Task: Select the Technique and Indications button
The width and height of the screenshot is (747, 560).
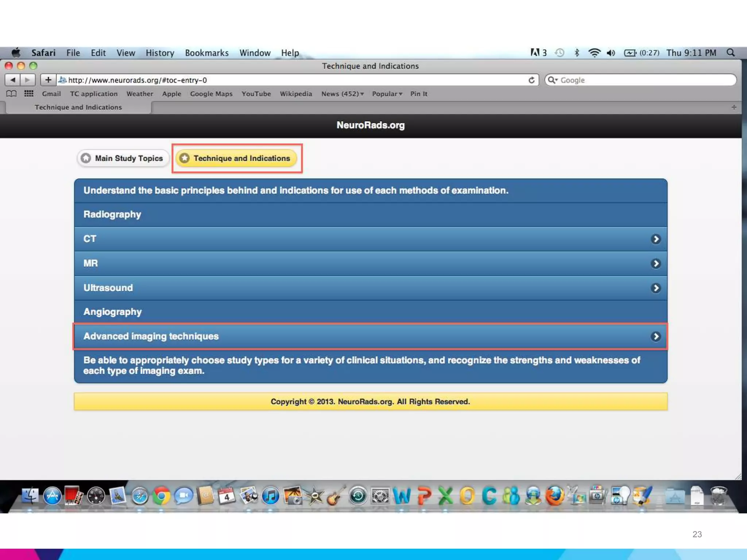Action: [x=236, y=158]
